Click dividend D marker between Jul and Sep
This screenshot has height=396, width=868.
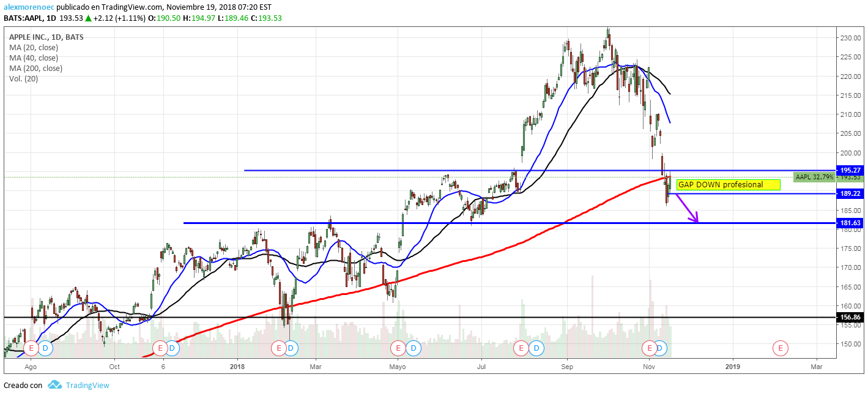pyautogui.click(x=536, y=348)
